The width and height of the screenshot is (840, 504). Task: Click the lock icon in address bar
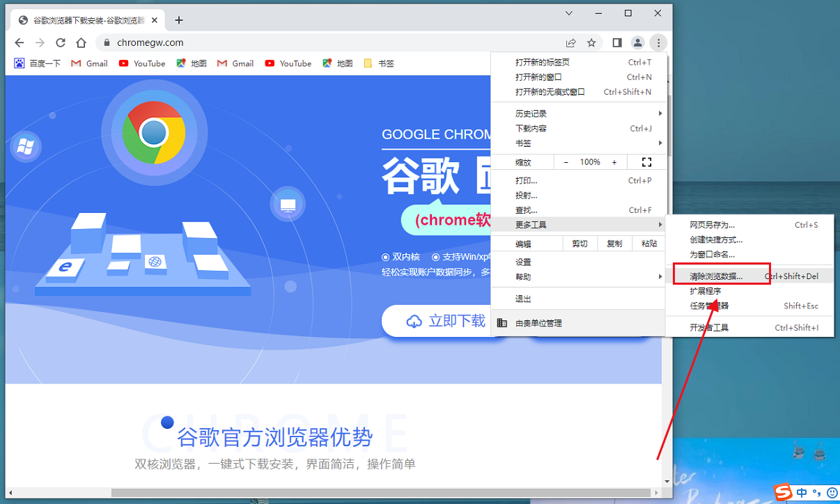107,42
